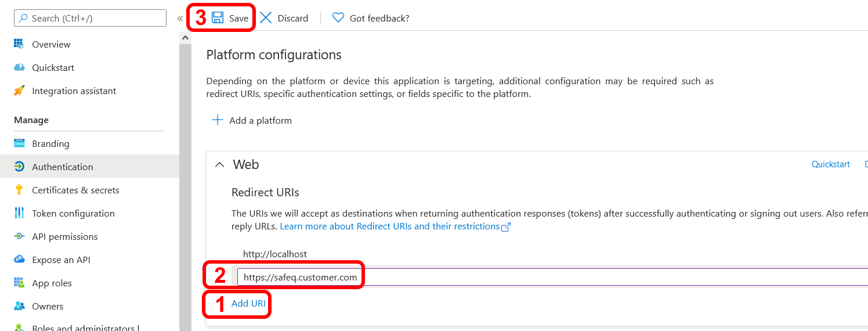Click the Branding icon
The height and width of the screenshot is (331, 868).
pyautogui.click(x=19, y=143)
